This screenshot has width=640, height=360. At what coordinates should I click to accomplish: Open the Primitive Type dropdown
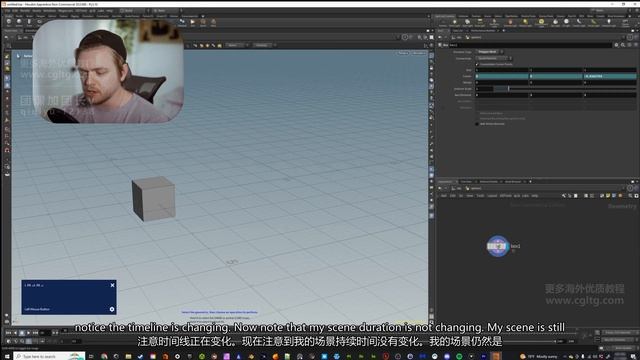pos(489,52)
